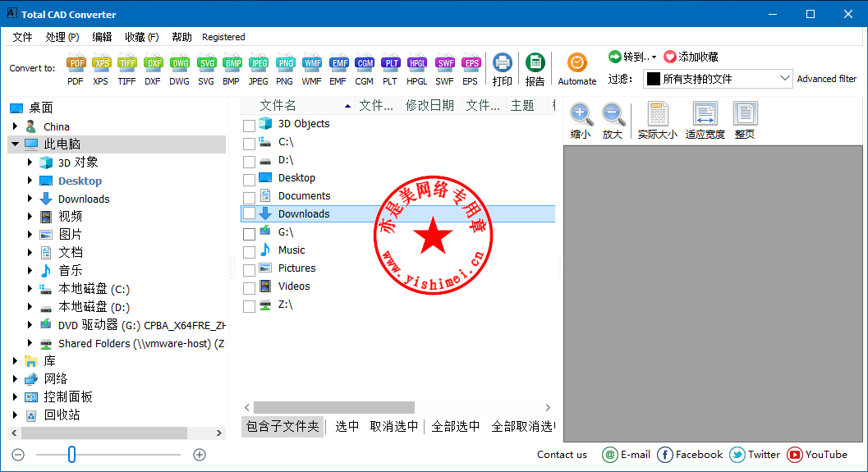Click the Registered menu item
Screen dimensions: 868x472
point(223,37)
